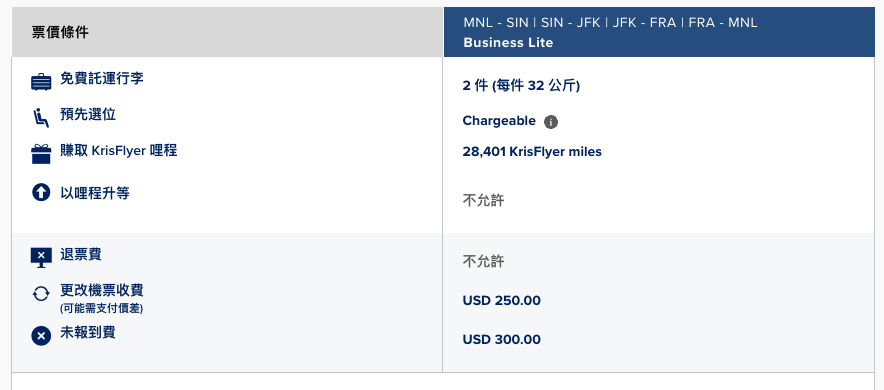Screen dimensions: 884x390
Task: Click the 以哩程升等 label
Action: click(95, 193)
